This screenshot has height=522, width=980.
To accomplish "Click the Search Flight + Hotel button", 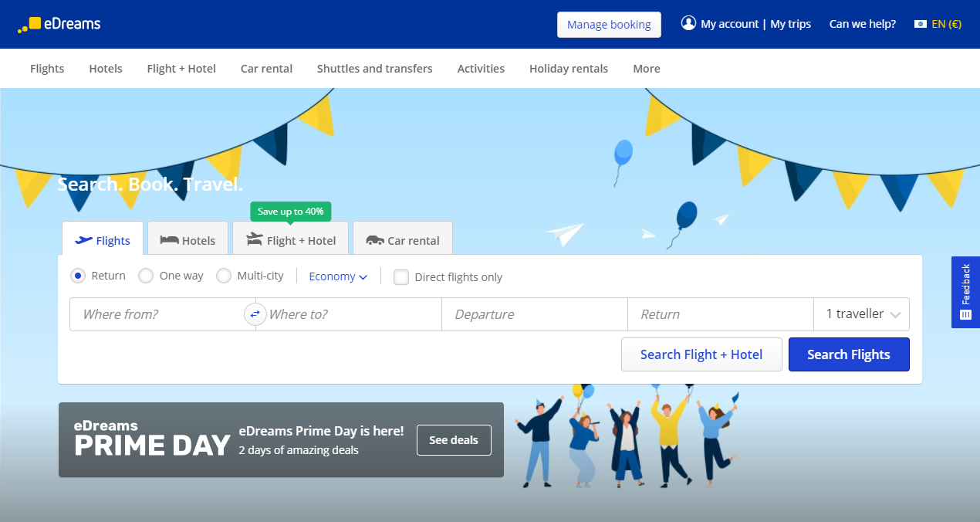I will pos(701,354).
